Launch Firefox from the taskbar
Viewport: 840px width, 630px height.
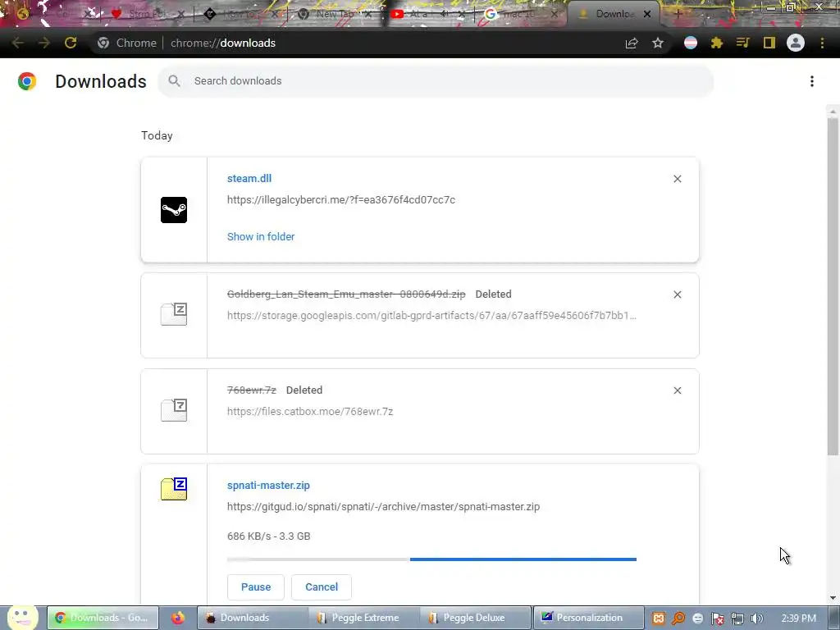click(x=178, y=618)
